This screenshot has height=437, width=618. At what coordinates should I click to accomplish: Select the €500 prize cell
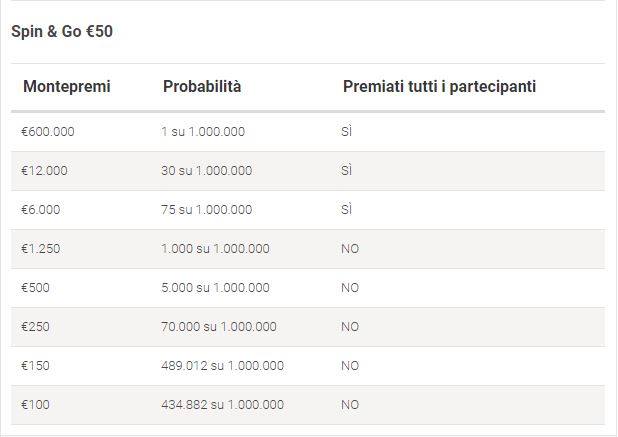(x=35, y=288)
